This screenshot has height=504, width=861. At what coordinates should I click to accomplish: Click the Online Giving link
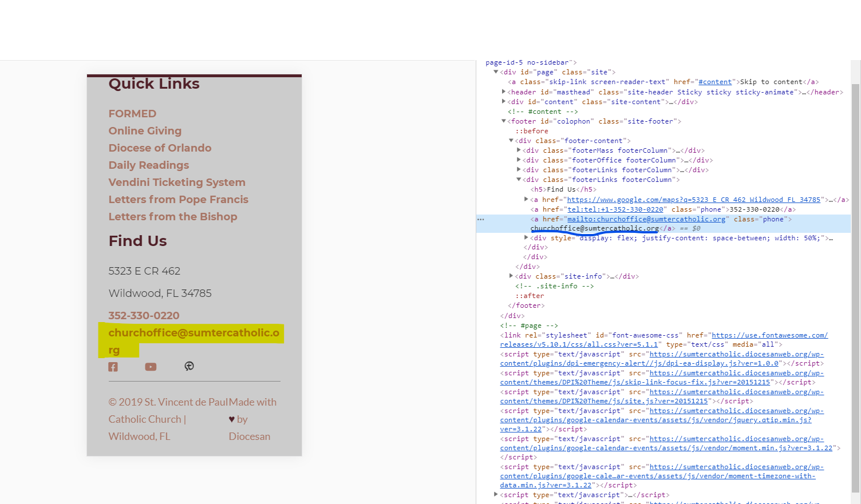tap(145, 131)
